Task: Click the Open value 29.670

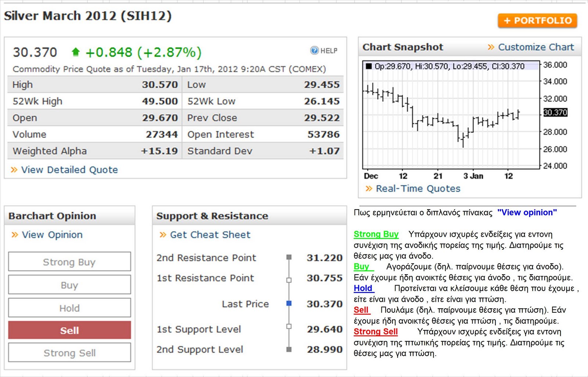Action: [160, 118]
